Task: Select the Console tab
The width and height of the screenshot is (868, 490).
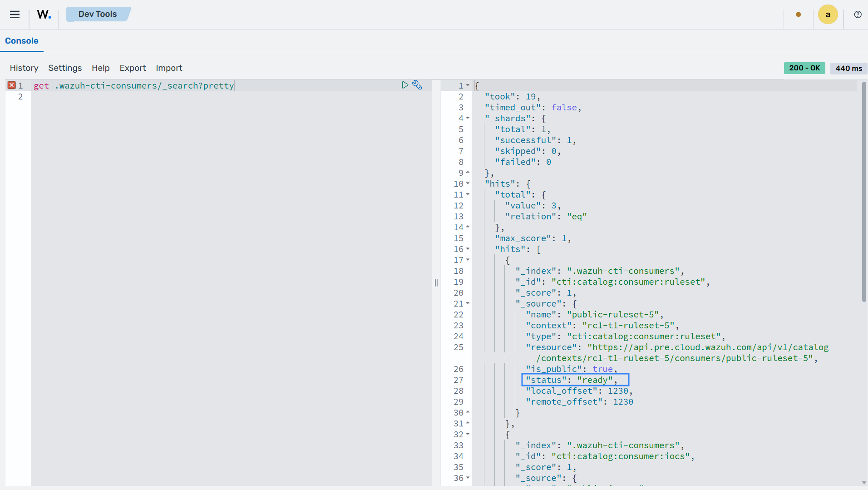Action: (21, 41)
